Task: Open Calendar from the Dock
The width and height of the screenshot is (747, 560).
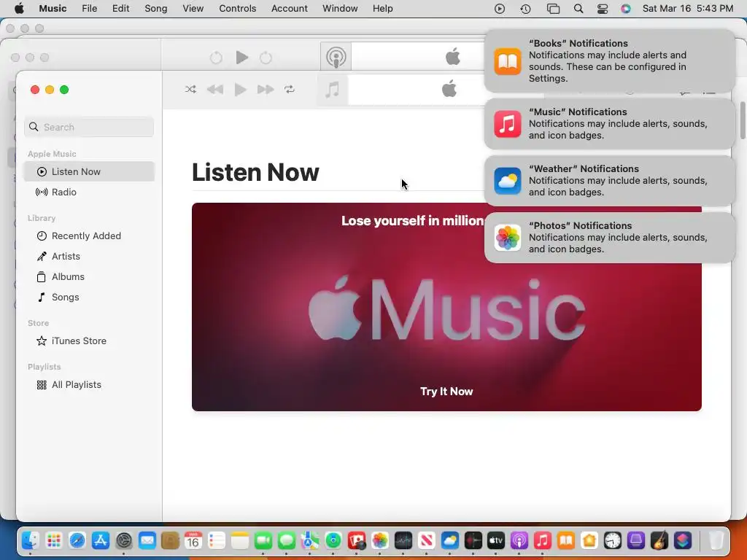Action: [x=193, y=540]
